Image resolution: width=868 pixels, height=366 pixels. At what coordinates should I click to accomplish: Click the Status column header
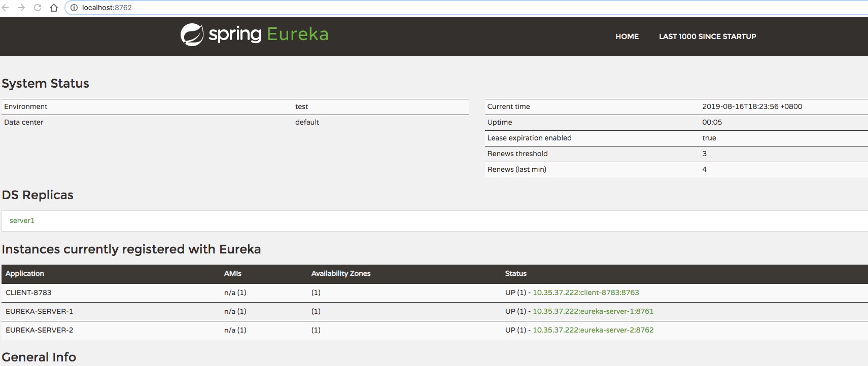pos(515,273)
